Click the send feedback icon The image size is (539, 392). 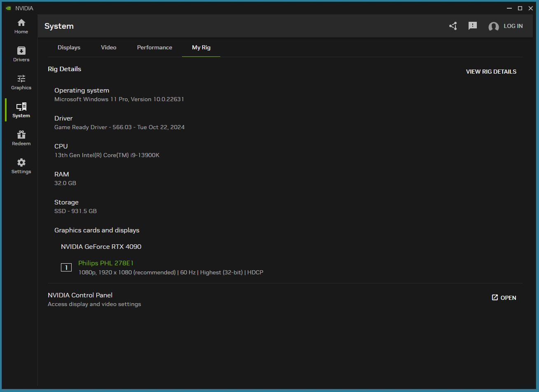point(473,26)
